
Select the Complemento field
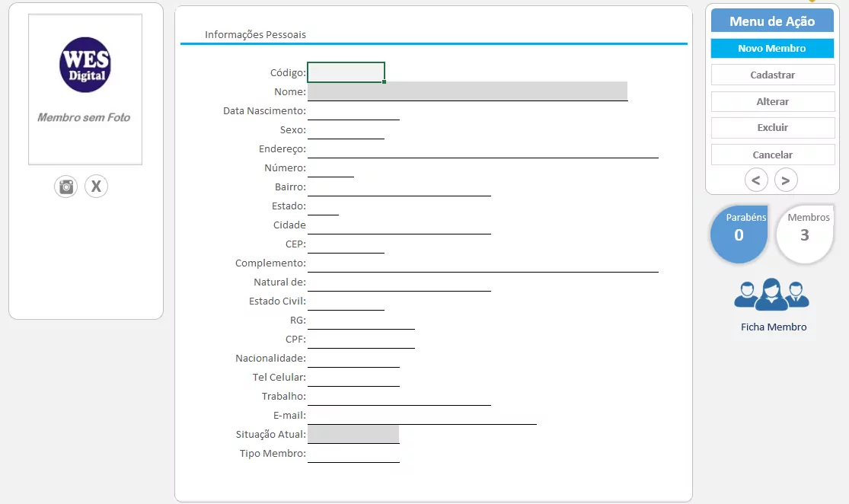click(x=483, y=263)
